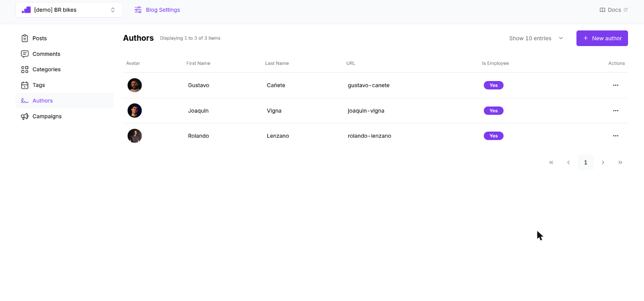This screenshot has width=644, height=301.
Task: Click the Yes badge for Gustavo
Action: coord(494,85)
